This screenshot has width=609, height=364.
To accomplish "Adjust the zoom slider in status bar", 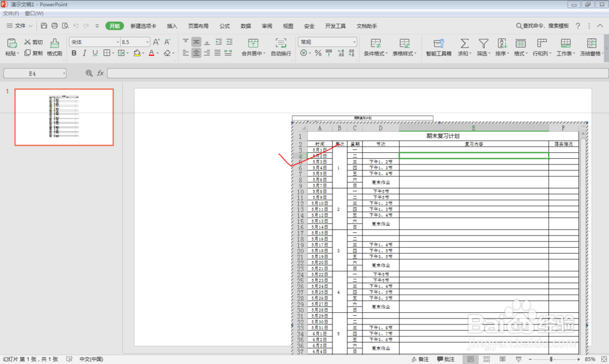I will pos(551,359).
